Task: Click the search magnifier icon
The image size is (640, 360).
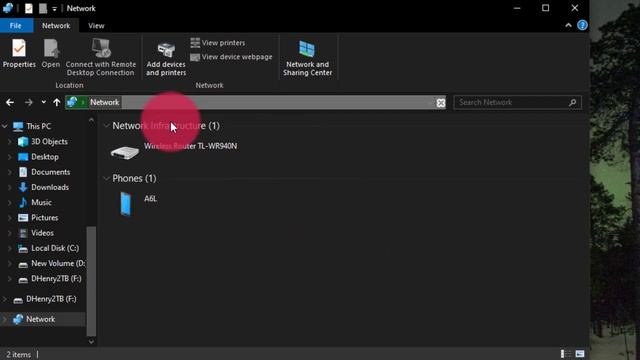Action: 572,102
